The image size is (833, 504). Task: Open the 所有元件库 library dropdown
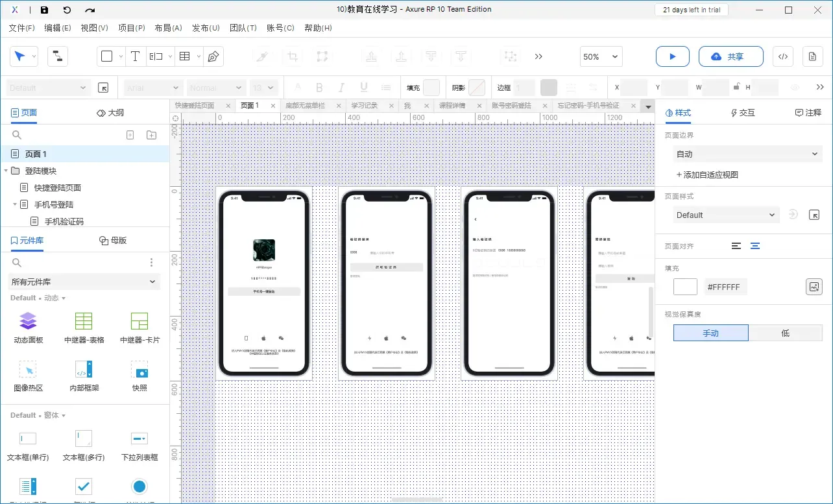point(84,282)
